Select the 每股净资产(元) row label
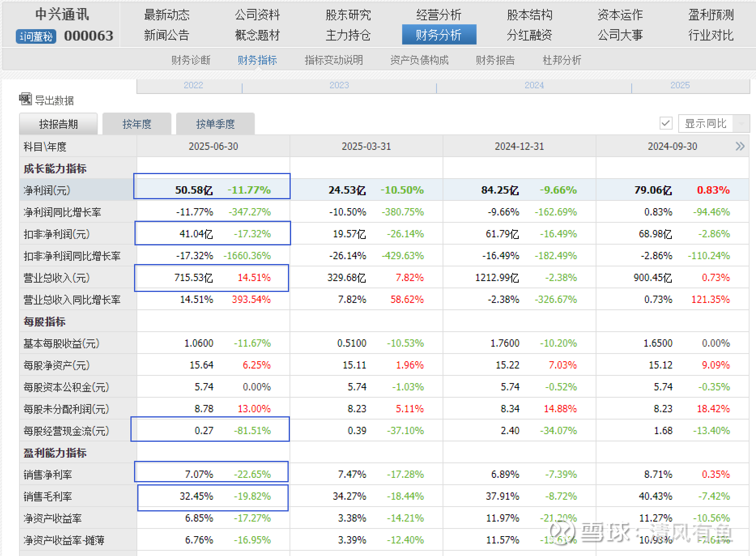 tap(57, 365)
